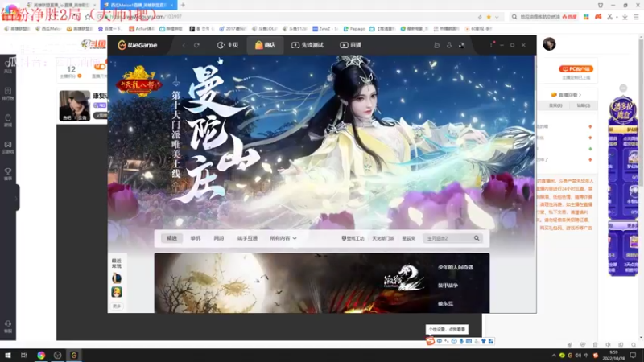The height and width of the screenshot is (362, 644).
Task: Open the Windows notification center
Action: click(x=633, y=356)
